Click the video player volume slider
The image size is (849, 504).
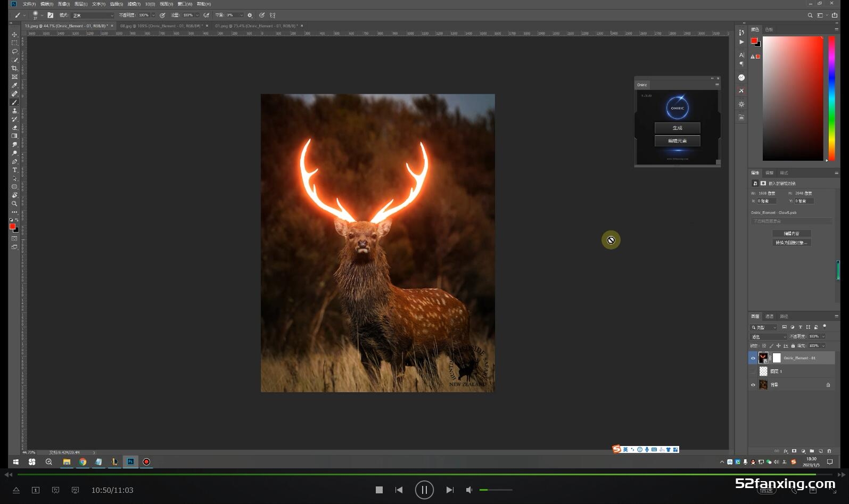click(x=496, y=490)
